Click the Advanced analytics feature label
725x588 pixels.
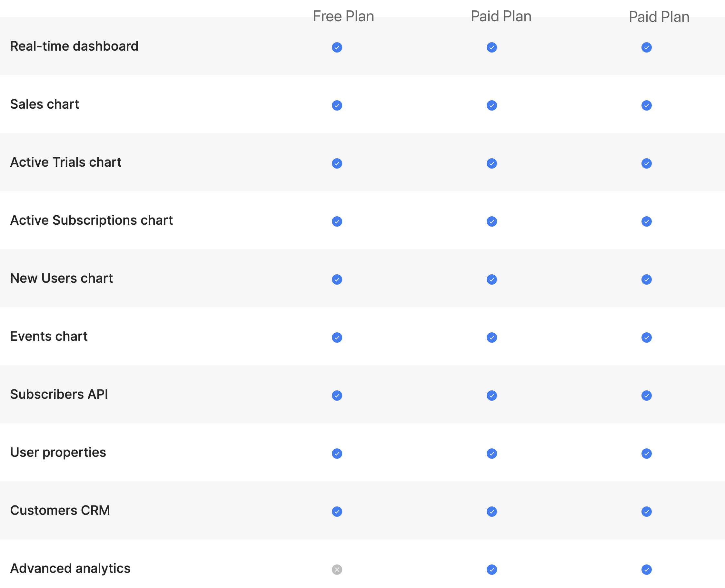[70, 568]
